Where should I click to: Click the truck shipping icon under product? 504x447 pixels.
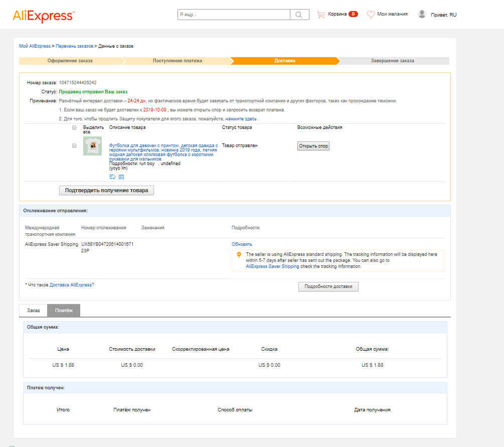pos(112,177)
